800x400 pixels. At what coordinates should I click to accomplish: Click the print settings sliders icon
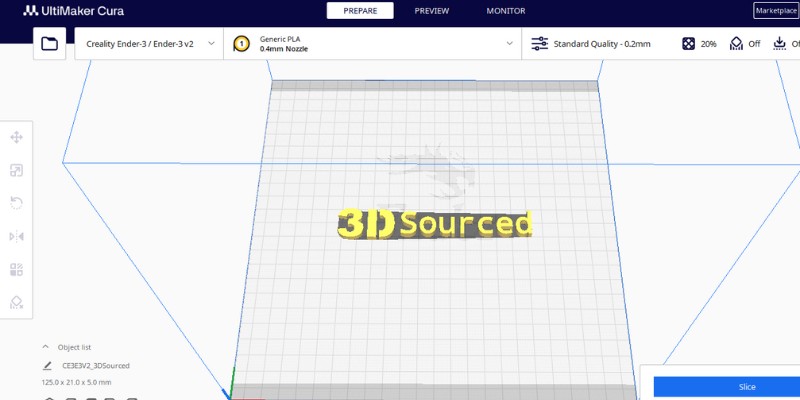point(539,44)
